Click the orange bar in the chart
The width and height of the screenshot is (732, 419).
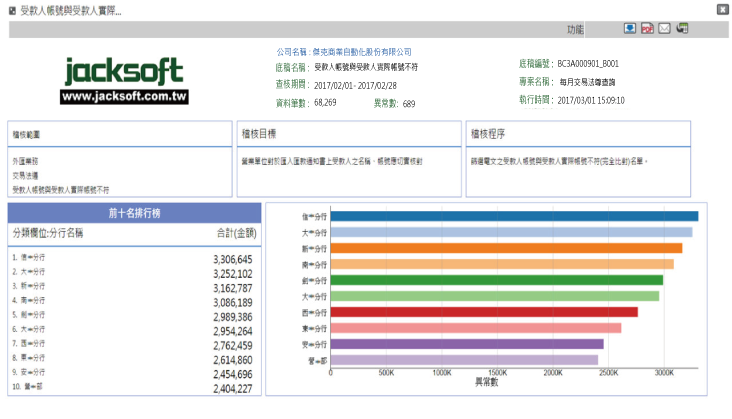pos(505,248)
